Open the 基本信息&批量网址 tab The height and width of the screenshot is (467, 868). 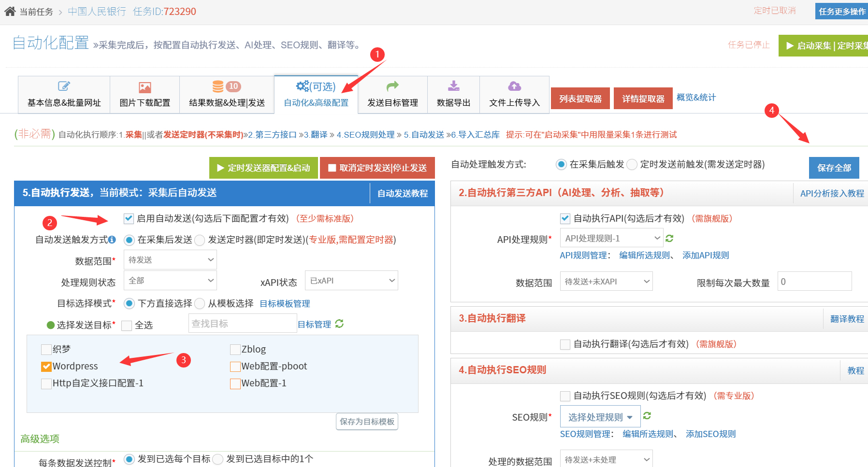click(64, 95)
